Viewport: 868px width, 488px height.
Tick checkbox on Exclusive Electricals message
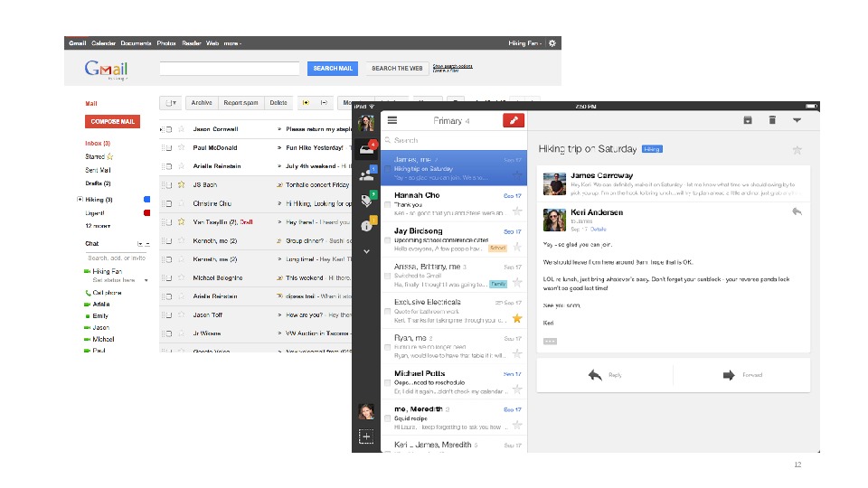pos(388,312)
